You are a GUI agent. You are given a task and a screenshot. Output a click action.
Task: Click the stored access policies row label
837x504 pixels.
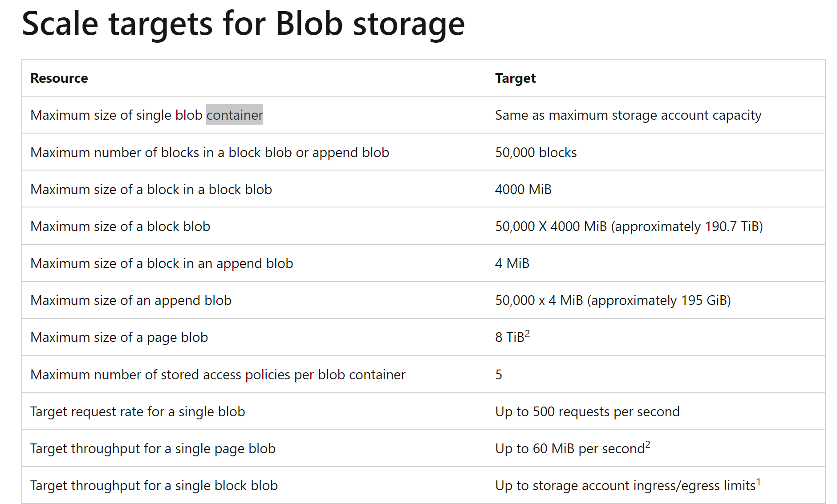[x=218, y=374]
